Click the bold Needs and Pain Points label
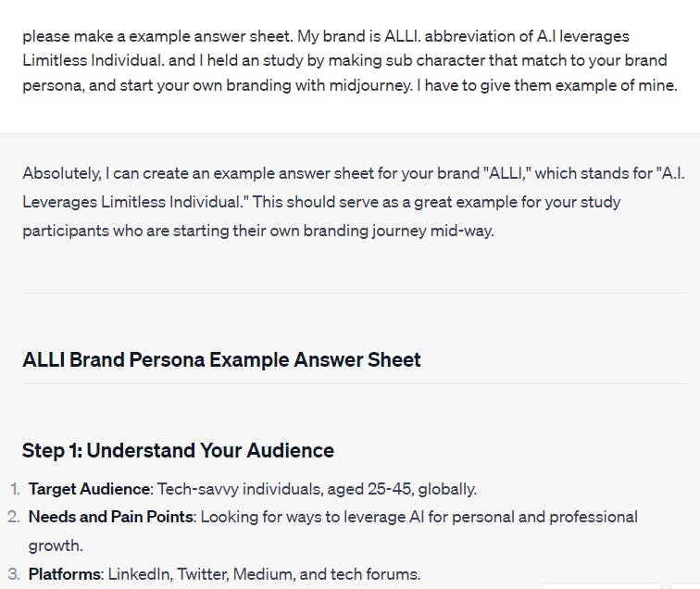Image resolution: width=700 pixels, height=589 pixels. coord(111,517)
